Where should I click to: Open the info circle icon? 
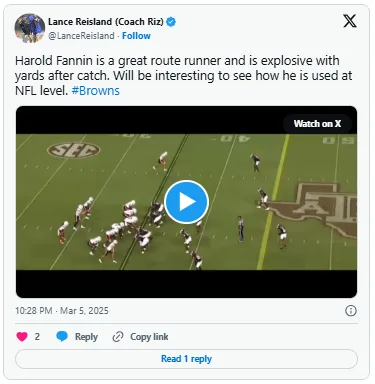point(351,311)
